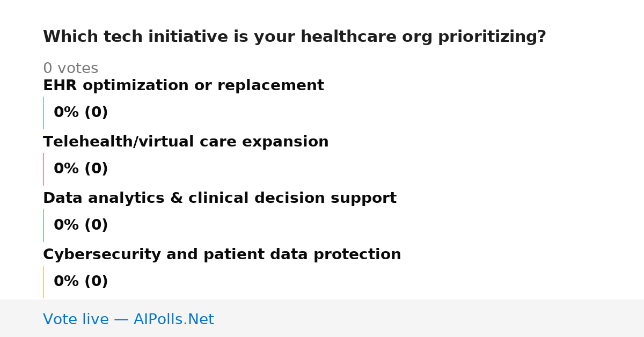644x337 pixels.
Task: Click the 0% (0) result under Telehealth
Action: coord(80,169)
